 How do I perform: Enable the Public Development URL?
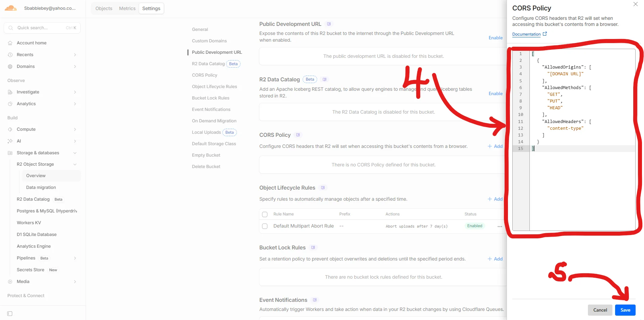(496, 38)
